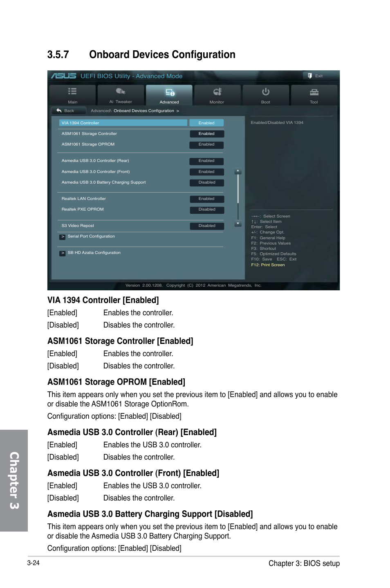390x588 pixels.
Task: Click F2: Previous Values hint
Action: (271, 243)
